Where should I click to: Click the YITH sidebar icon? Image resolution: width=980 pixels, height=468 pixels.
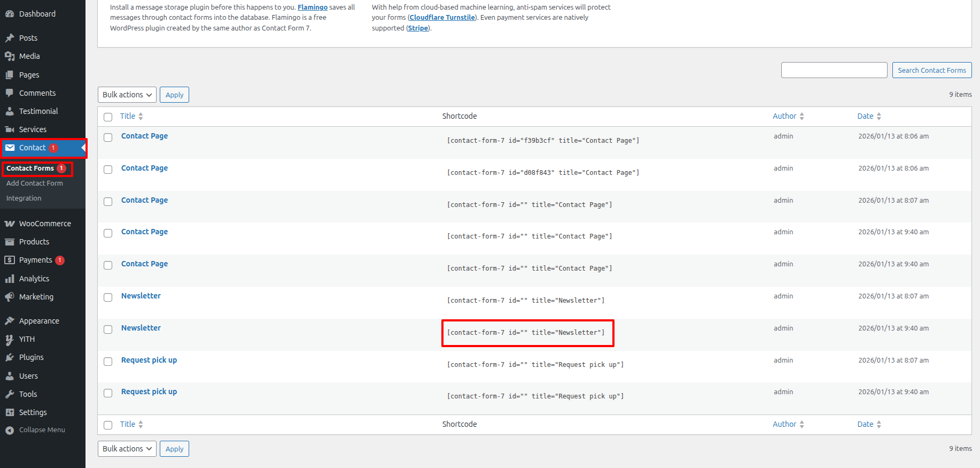(10, 339)
